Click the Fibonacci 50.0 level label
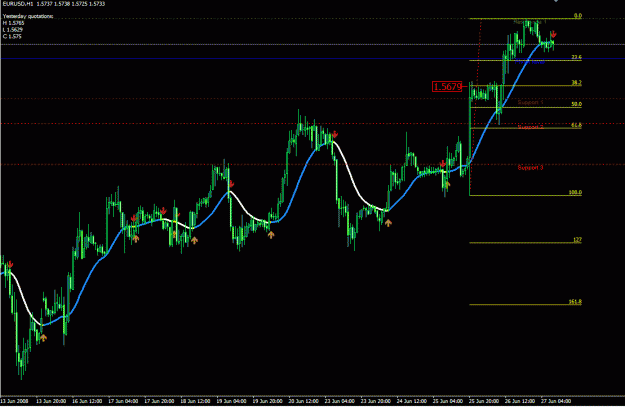 point(576,104)
